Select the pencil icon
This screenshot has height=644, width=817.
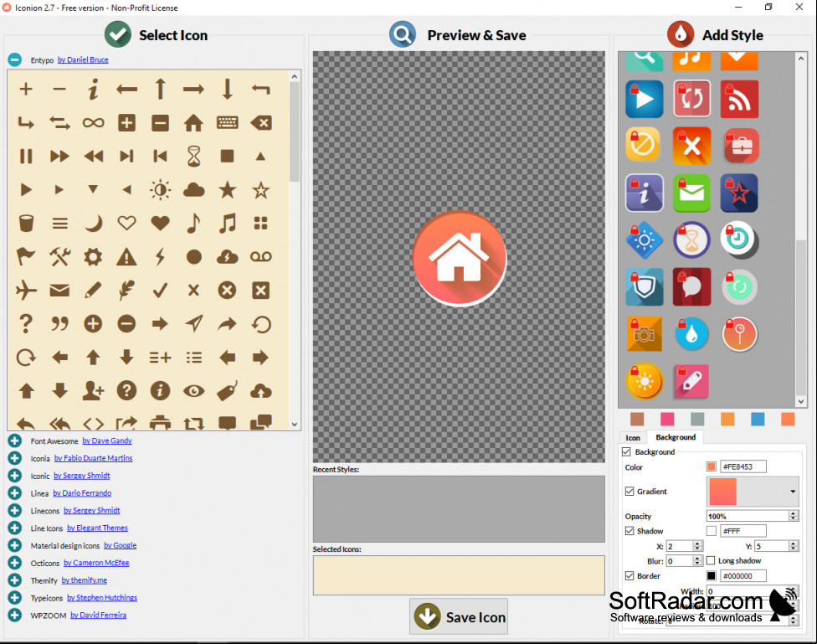tap(93, 291)
